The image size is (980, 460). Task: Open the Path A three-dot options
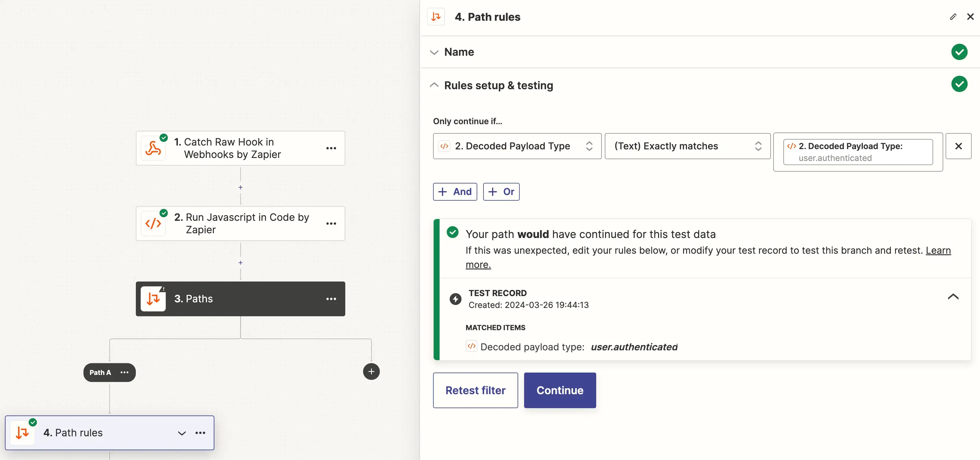(x=124, y=372)
